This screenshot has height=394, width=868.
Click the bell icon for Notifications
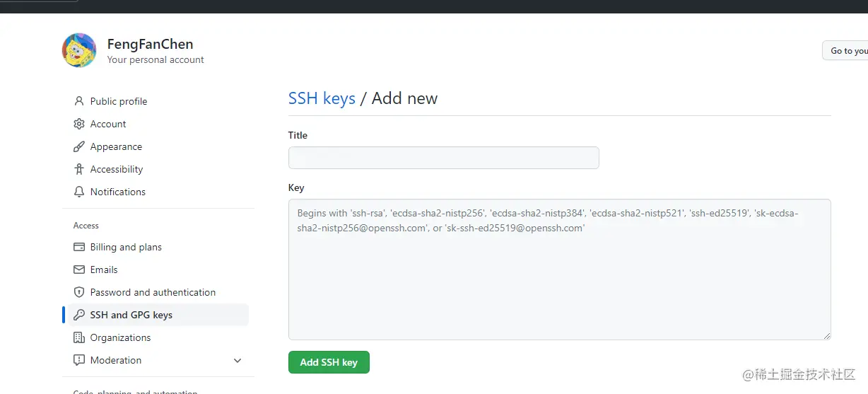(x=79, y=192)
